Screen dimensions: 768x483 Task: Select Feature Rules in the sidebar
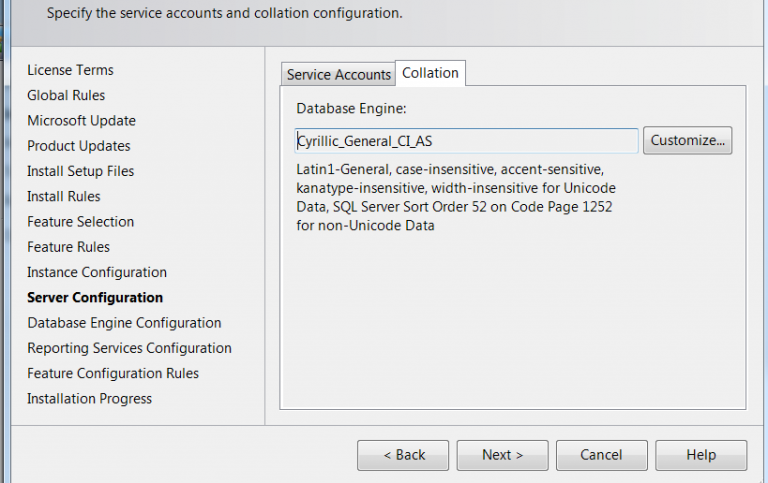(68, 247)
